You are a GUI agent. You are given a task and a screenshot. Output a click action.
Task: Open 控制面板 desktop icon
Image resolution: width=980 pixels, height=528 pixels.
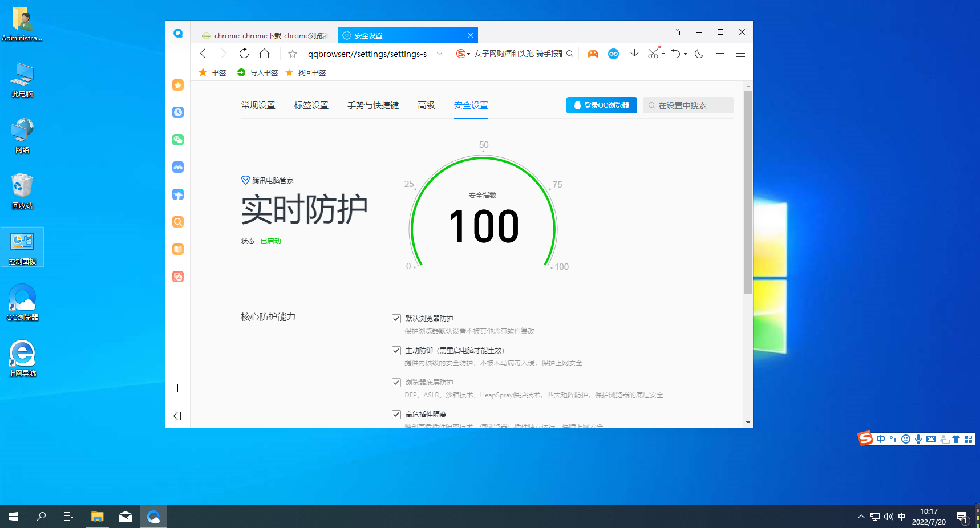[x=22, y=247]
